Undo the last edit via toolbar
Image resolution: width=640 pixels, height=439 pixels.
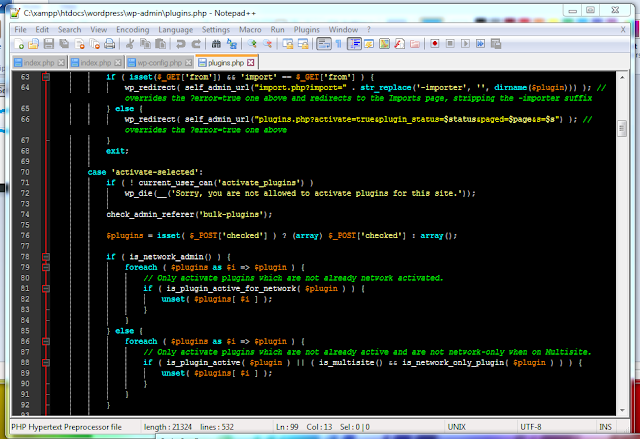click(180, 44)
